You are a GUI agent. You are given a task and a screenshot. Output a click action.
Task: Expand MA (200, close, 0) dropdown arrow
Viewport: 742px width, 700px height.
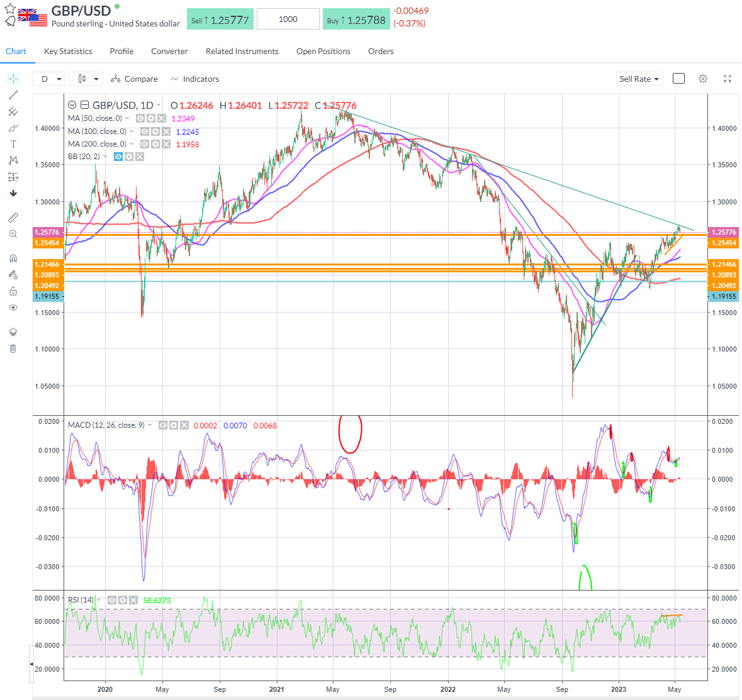pyautogui.click(x=132, y=144)
